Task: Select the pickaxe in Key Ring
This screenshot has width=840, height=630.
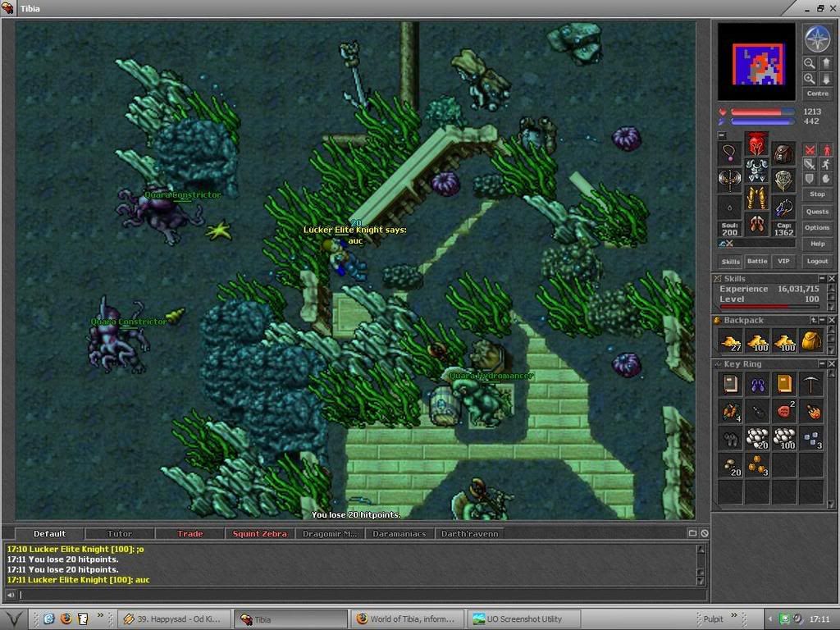Action: 810,385
